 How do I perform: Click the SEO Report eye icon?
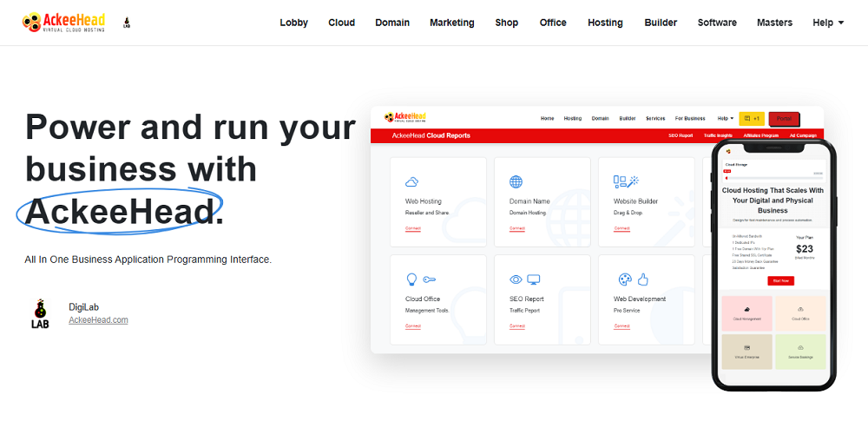(516, 279)
